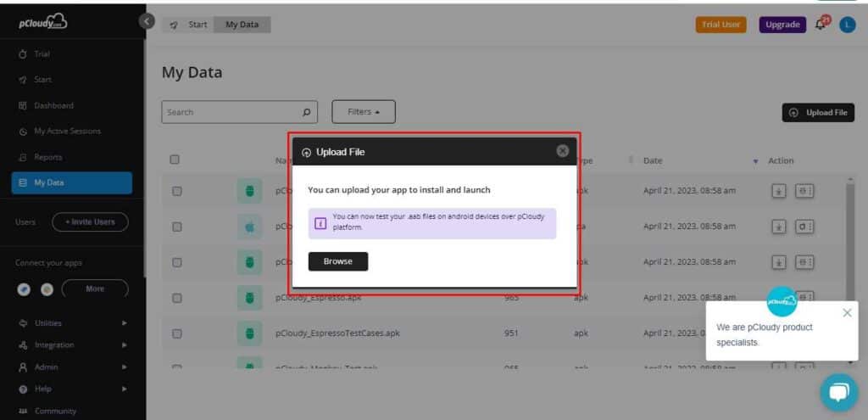Click the Android icon beside pCloudy_Espresso.apk
This screenshot has height=420, width=868.
[x=250, y=298]
